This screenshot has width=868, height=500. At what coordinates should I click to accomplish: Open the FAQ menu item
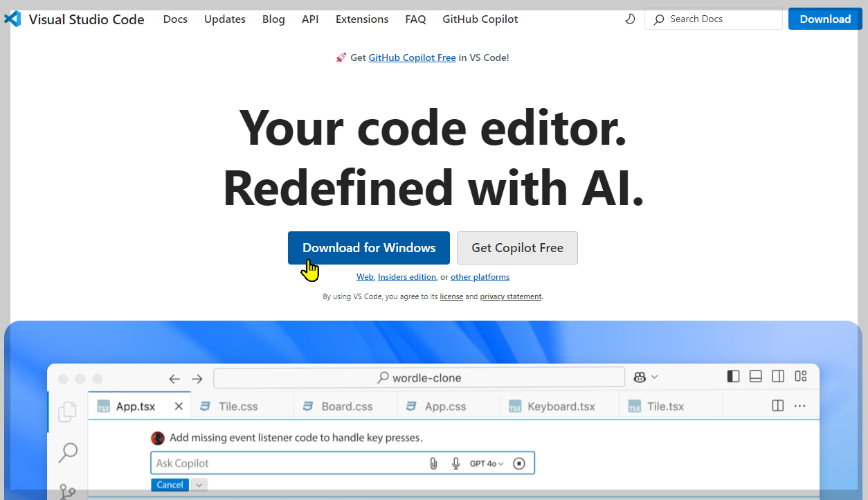coord(415,19)
